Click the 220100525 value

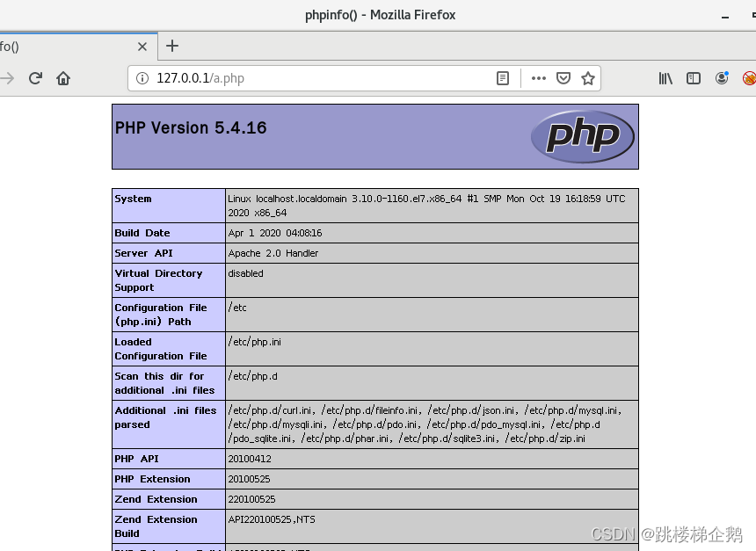251,499
